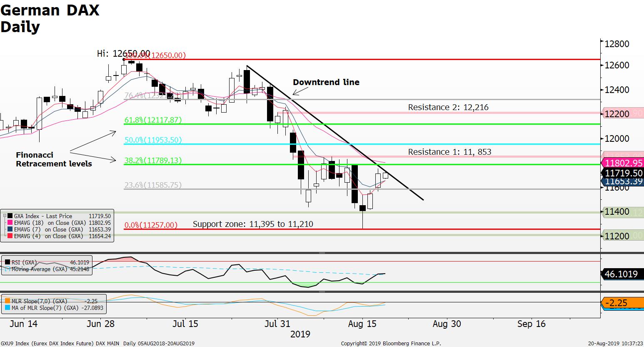Screen dimensions: 644x347
Task: Select GXA Index - Last Price legend entry
Action: (x=43, y=216)
